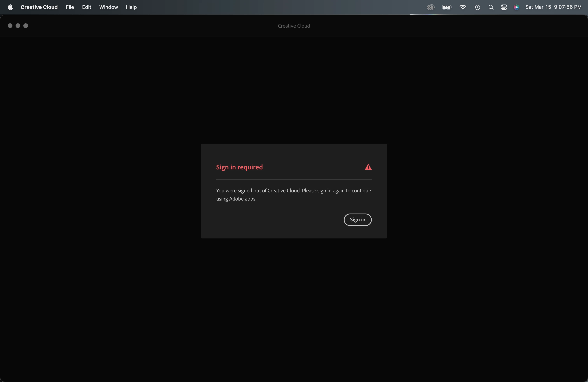Click the window zoom button
588x382 pixels.
pos(26,26)
